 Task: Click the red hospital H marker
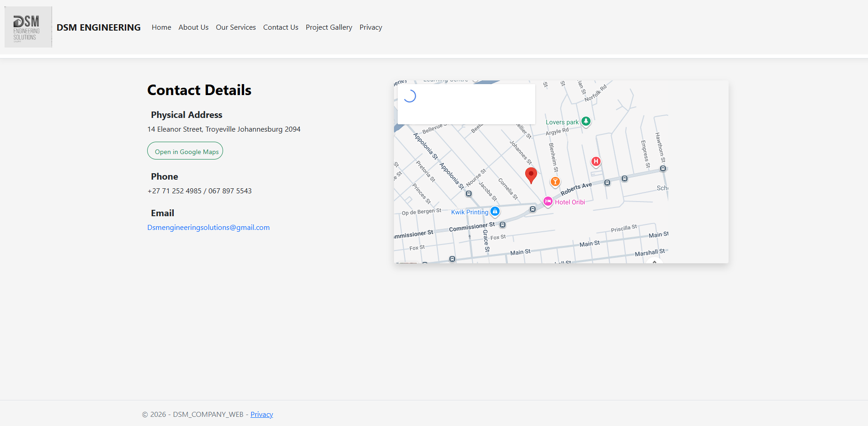[596, 162]
